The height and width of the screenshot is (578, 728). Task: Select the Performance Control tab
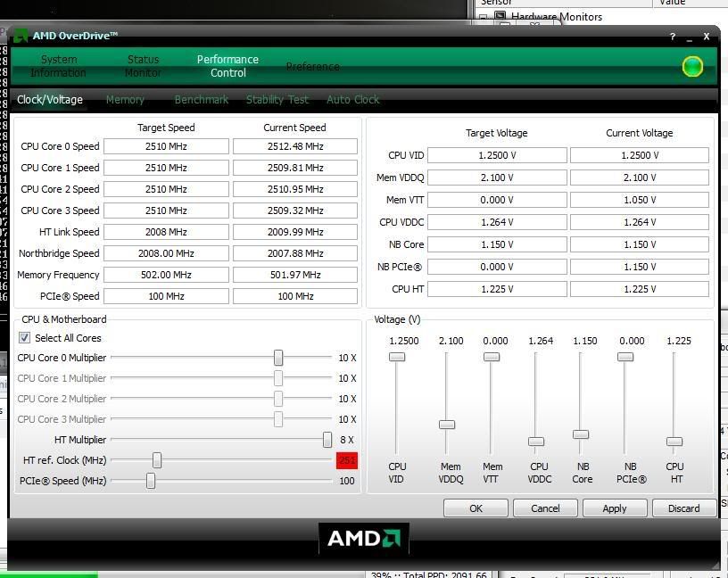(x=227, y=66)
